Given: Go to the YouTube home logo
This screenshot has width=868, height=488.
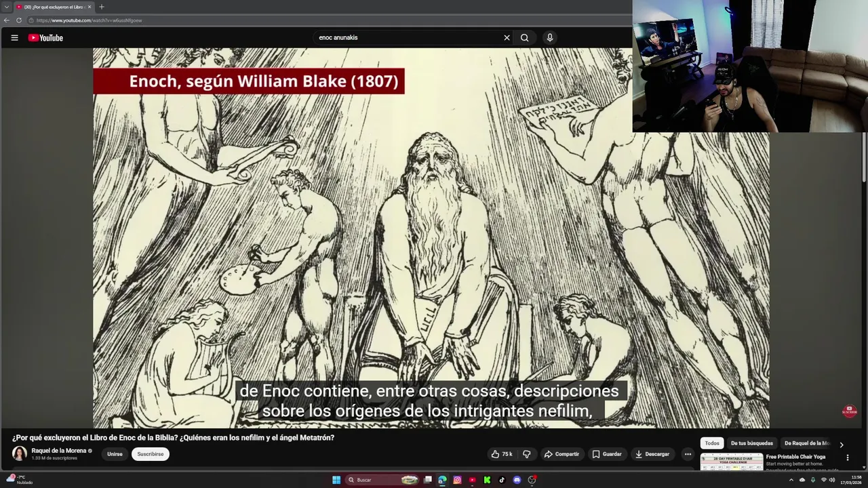Looking at the screenshot, I should point(45,38).
